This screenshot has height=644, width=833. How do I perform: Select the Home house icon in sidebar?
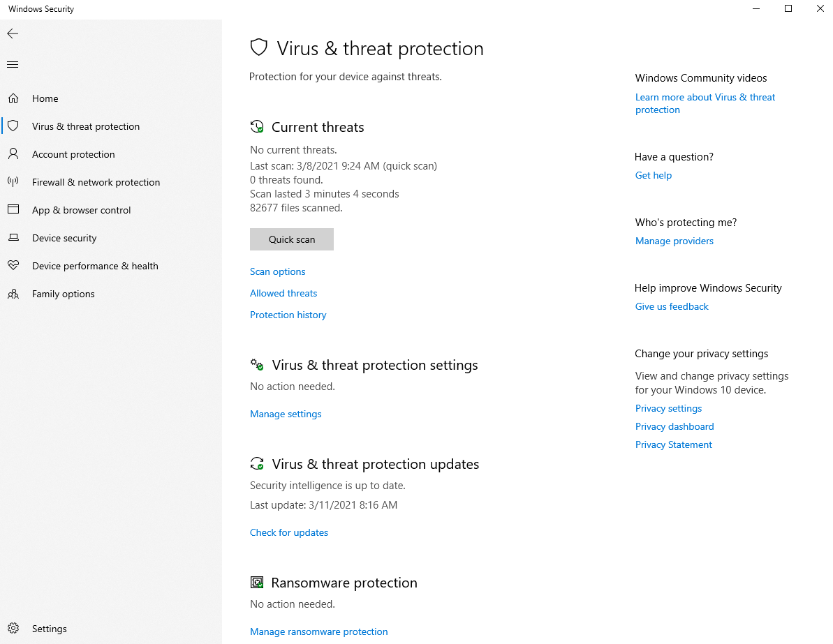pos(13,98)
